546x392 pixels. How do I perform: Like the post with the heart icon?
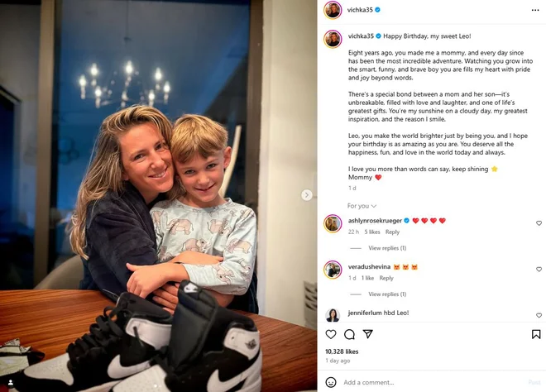coord(331,335)
